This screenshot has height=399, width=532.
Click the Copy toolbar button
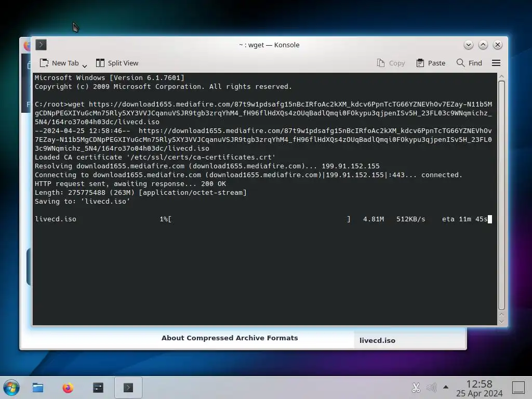point(391,63)
